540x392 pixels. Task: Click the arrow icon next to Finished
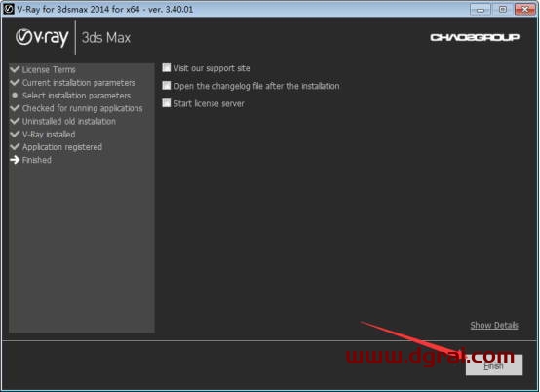coord(15,160)
